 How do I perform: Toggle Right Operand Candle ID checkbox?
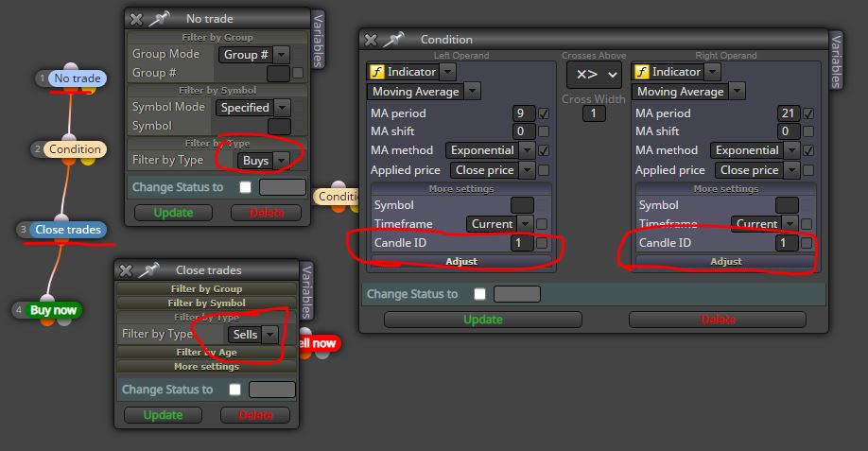[x=806, y=243]
